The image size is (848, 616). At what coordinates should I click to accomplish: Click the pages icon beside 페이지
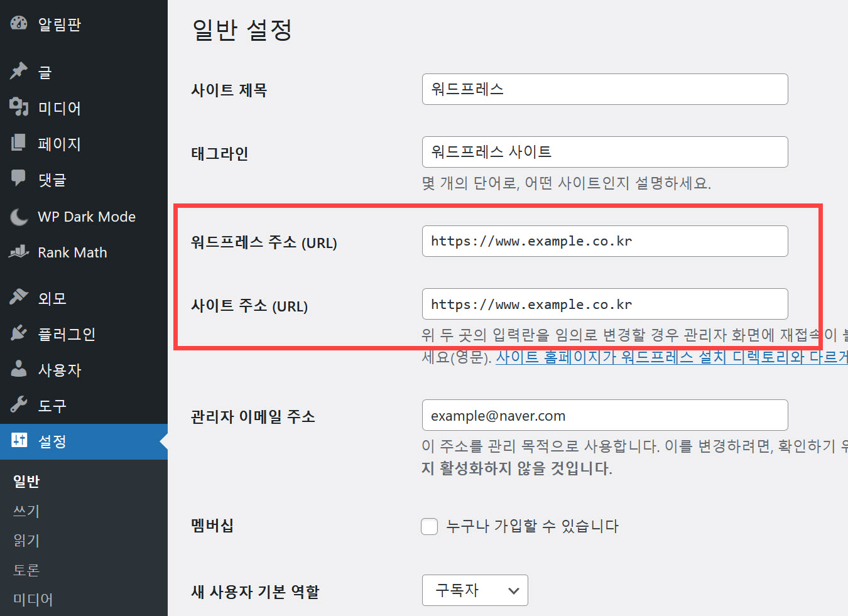click(19, 143)
